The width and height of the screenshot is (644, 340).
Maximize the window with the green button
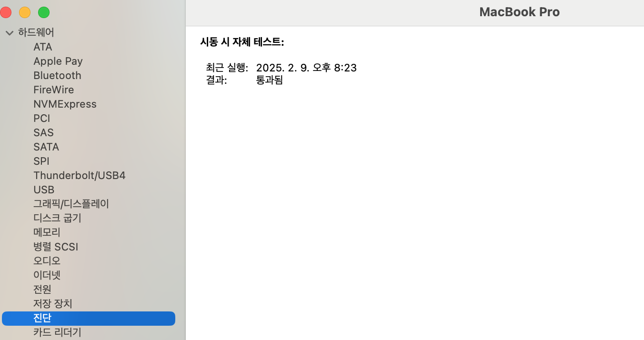[44, 12]
